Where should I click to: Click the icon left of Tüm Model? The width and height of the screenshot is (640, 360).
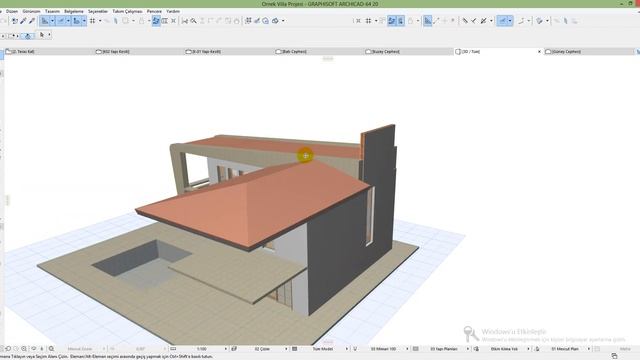(294, 349)
